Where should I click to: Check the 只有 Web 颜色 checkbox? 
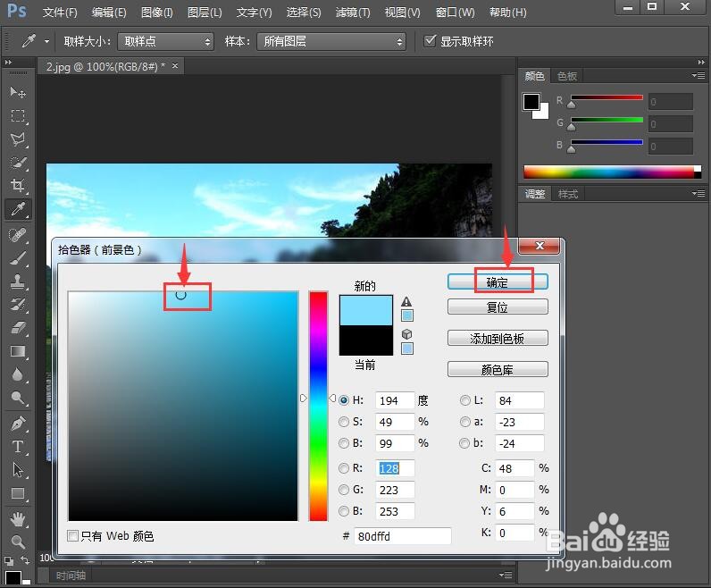pos(72,536)
